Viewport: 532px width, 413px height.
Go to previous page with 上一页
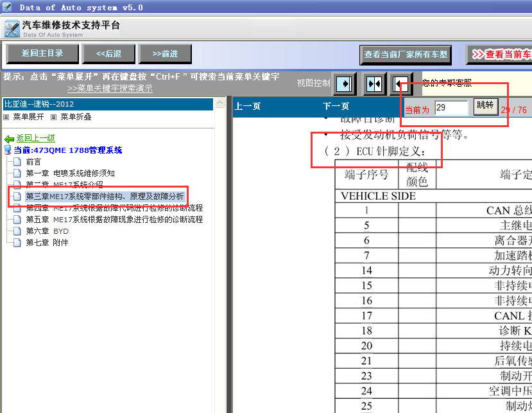[x=247, y=107]
